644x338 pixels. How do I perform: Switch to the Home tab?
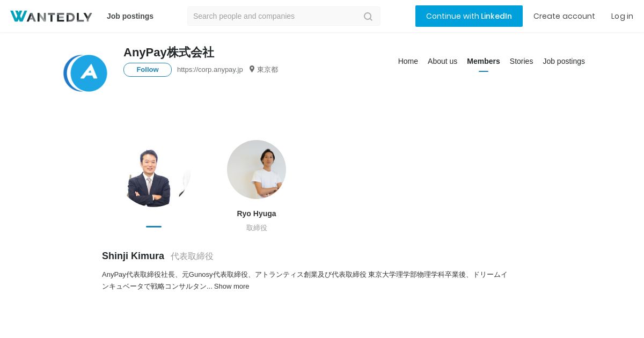(x=408, y=61)
